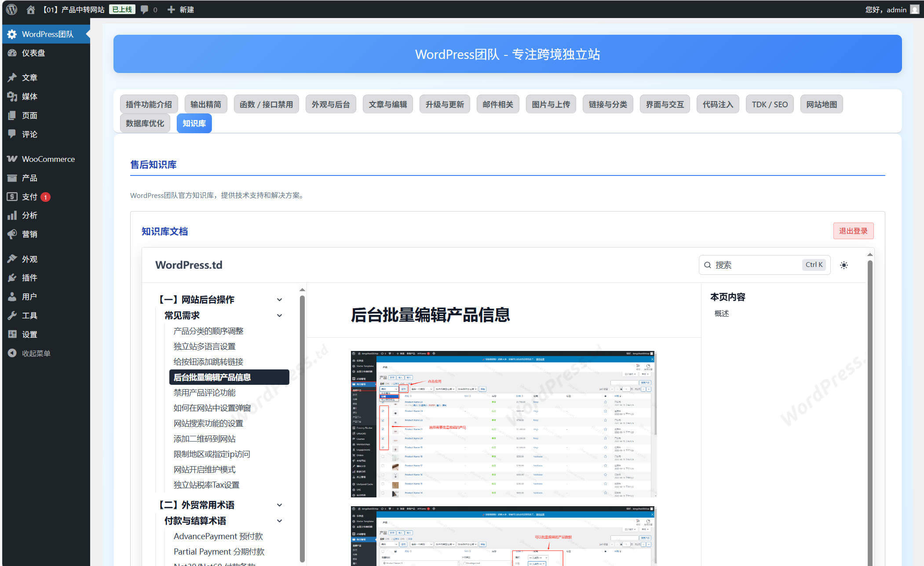Click the admin avatar in the top bar
The width and height of the screenshot is (924, 566).
(x=915, y=9)
